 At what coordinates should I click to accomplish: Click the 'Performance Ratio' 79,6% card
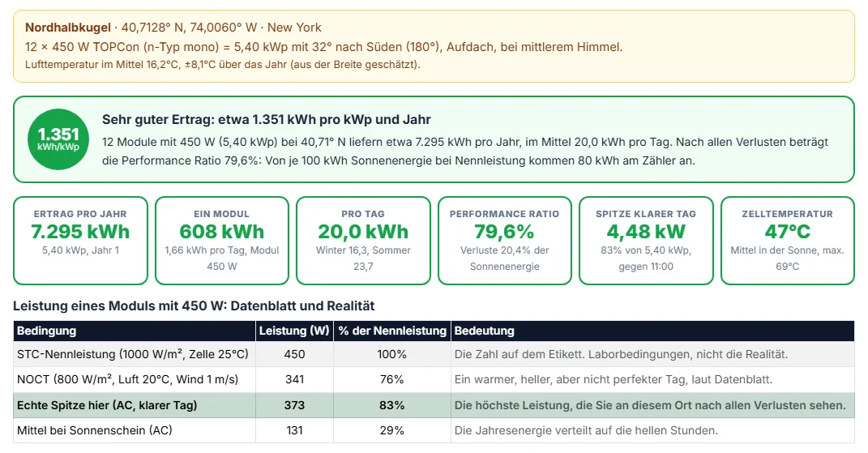coord(504,241)
